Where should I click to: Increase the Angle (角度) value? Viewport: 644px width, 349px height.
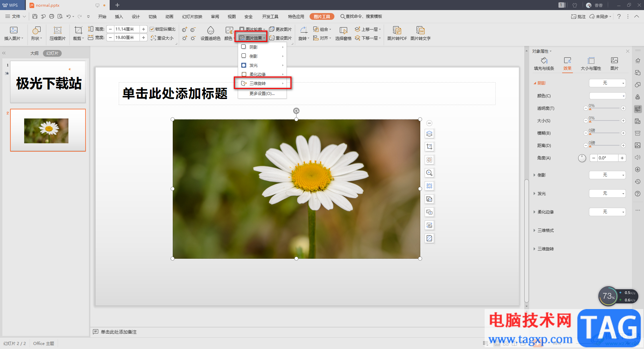(x=622, y=158)
